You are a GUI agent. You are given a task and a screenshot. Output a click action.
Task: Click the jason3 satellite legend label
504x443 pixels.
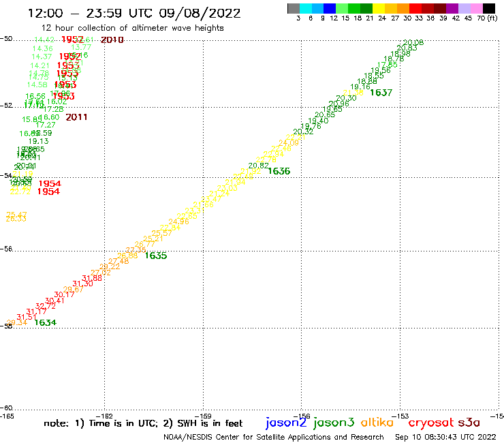pos(334,423)
